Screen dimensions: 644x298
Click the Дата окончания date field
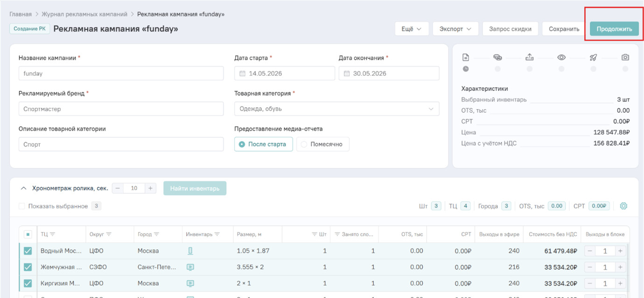tap(389, 73)
